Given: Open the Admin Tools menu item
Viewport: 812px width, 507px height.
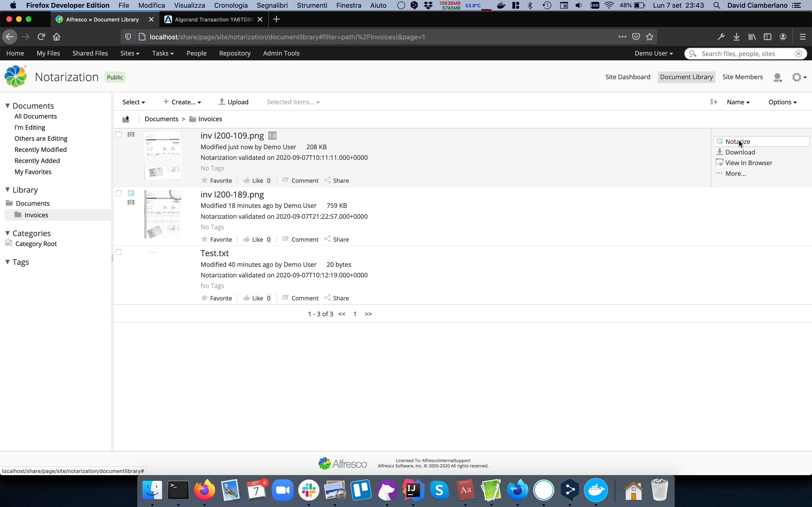Looking at the screenshot, I should point(281,53).
